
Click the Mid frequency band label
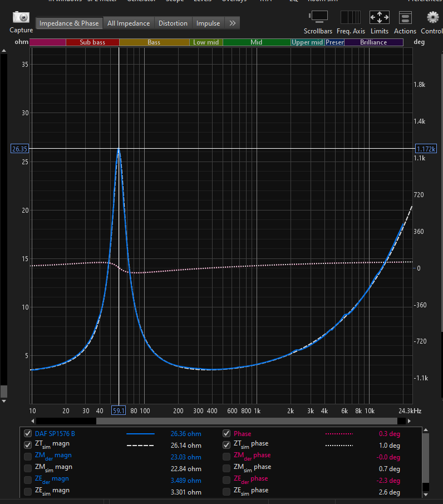coord(257,42)
